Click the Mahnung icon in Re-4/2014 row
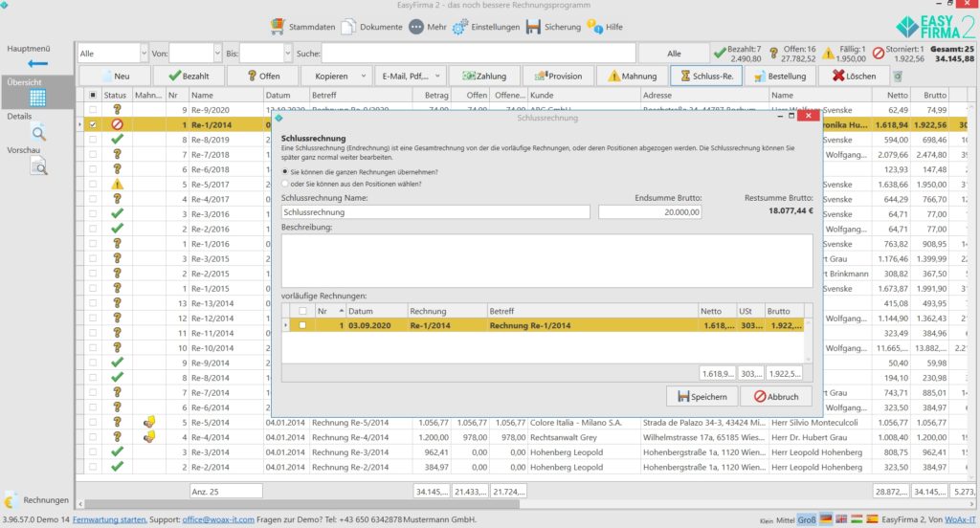Viewport: 980px width, 528px height. pos(148,437)
